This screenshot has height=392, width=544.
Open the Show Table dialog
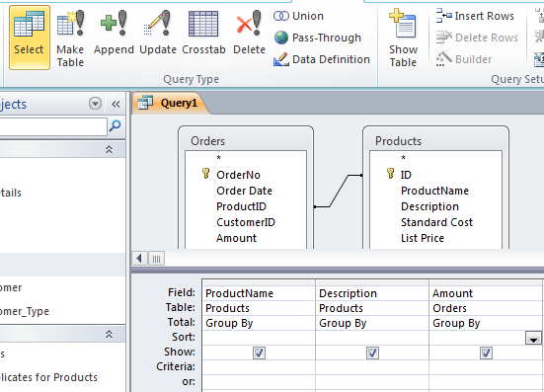pos(403,38)
